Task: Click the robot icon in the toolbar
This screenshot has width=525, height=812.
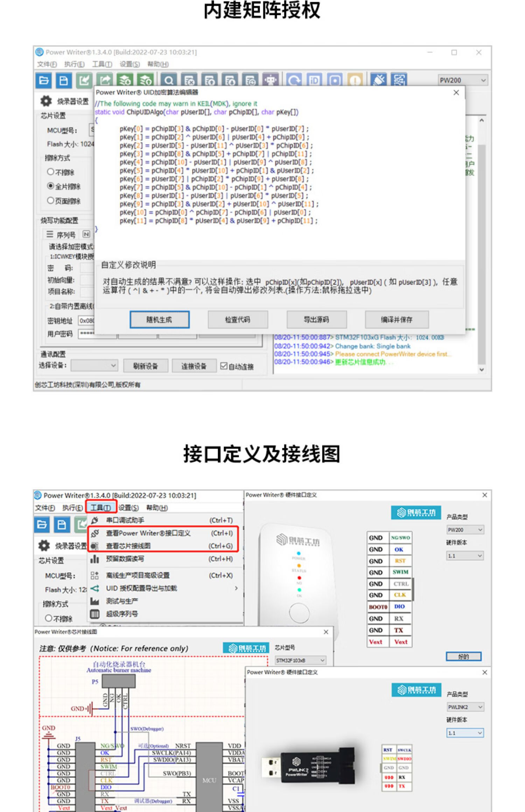Action: coord(270,80)
